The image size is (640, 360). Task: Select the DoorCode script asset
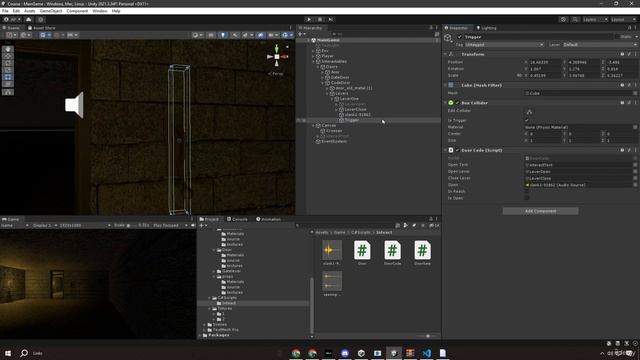coord(392,251)
